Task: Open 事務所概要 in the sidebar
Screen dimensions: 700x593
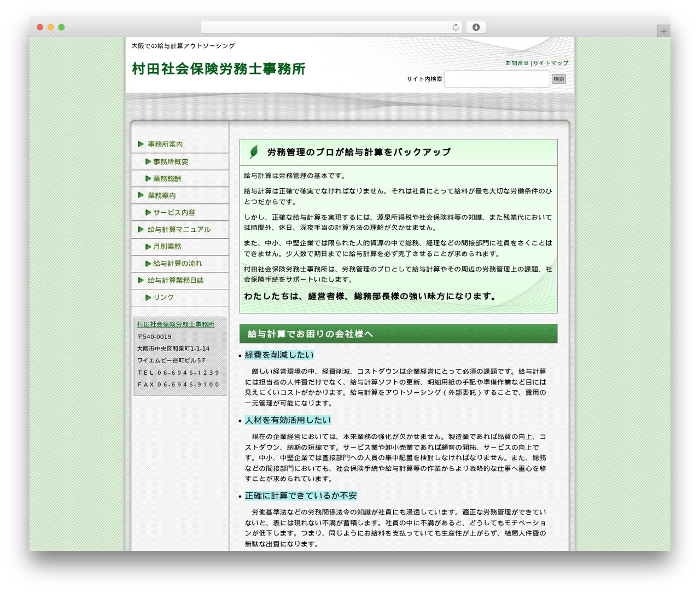Action: point(171,162)
